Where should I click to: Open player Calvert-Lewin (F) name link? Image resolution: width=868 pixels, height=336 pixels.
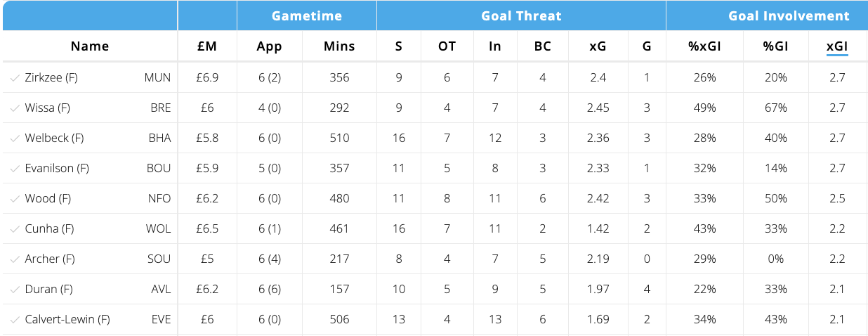[x=67, y=320]
